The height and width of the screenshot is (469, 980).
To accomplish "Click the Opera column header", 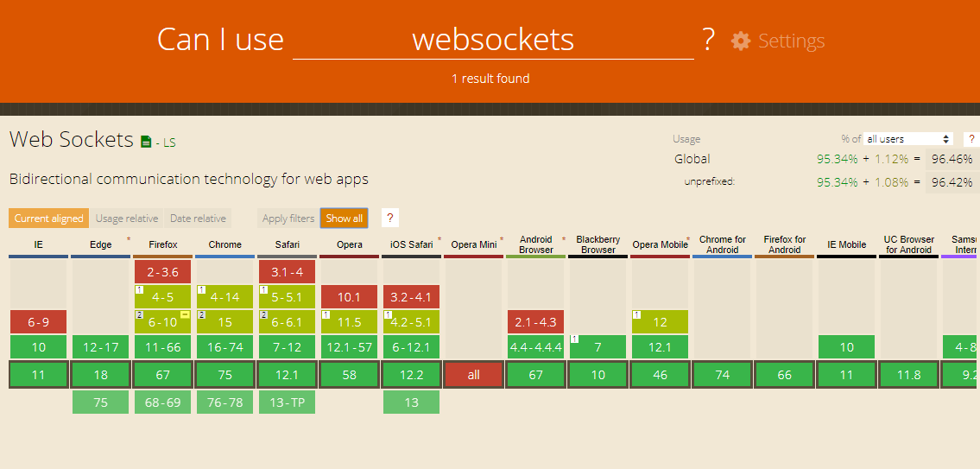I will [350, 244].
